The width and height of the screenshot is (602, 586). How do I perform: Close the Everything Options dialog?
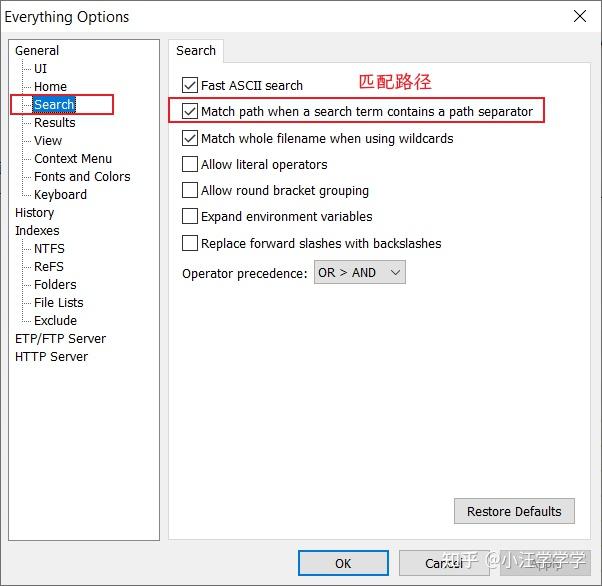point(580,17)
